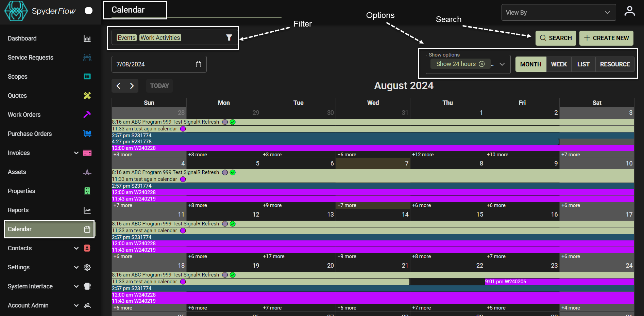Click the Work Orders hammer icon

coord(87,115)
